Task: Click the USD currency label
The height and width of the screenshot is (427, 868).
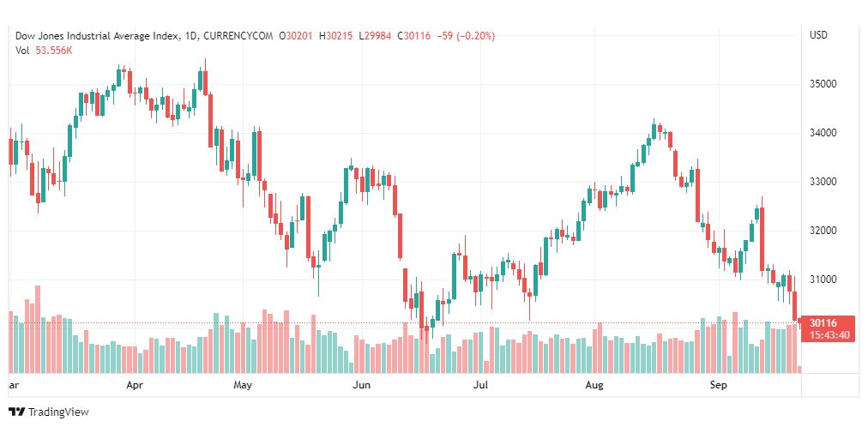Action: click(x=819, y=35)
